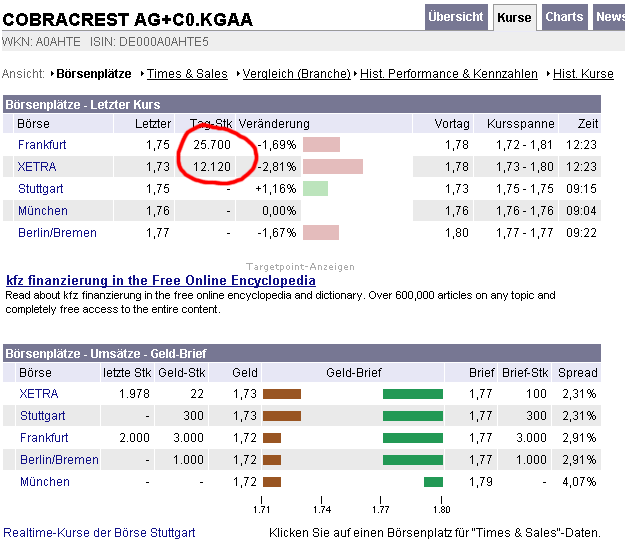This screenshot has width=625, height=550.
Task: Select the Börsenplätze view
Action: 94,74
